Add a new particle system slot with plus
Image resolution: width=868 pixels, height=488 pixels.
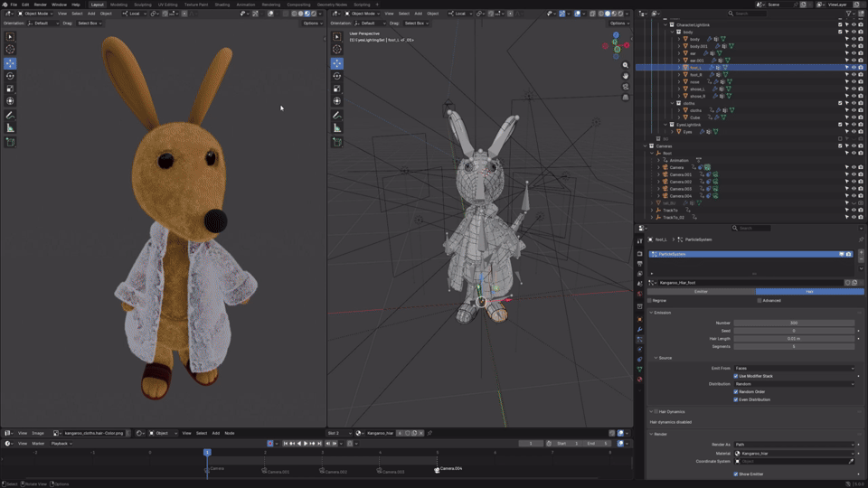coord(861,253)
